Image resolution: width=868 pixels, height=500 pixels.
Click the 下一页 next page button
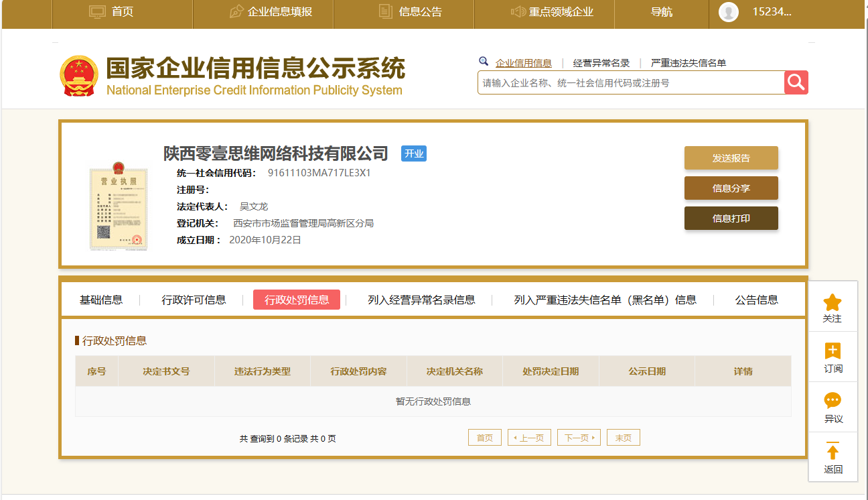tap(579, 438)
